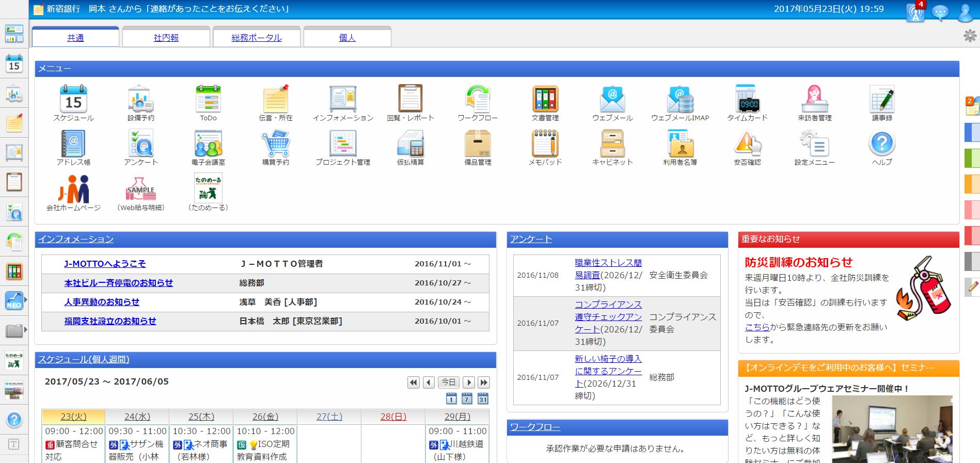Open 文書管理 binder icon in menu
The width and height of the screenshot is (980, 463).
[545, 99]
